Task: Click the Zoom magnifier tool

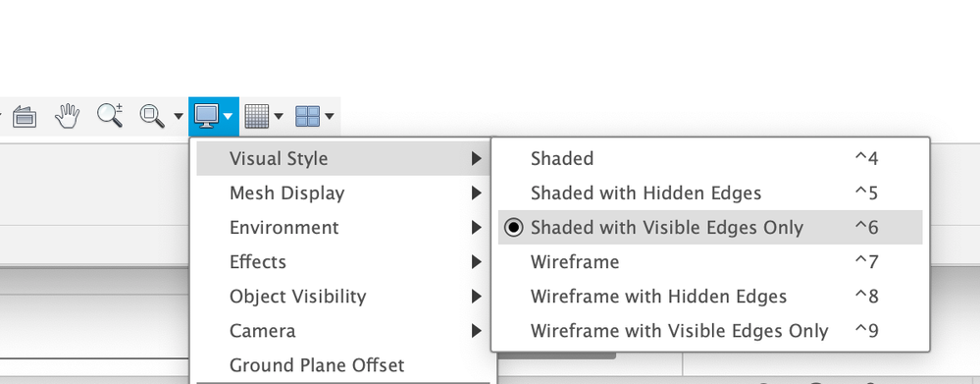Action: pos(110,116)
